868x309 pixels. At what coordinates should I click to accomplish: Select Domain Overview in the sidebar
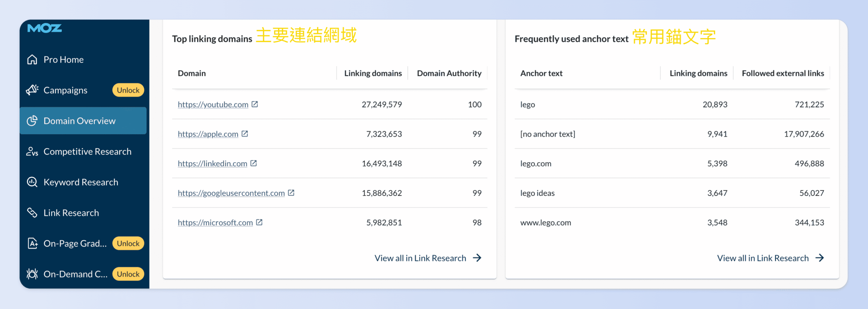click(79, 121)
